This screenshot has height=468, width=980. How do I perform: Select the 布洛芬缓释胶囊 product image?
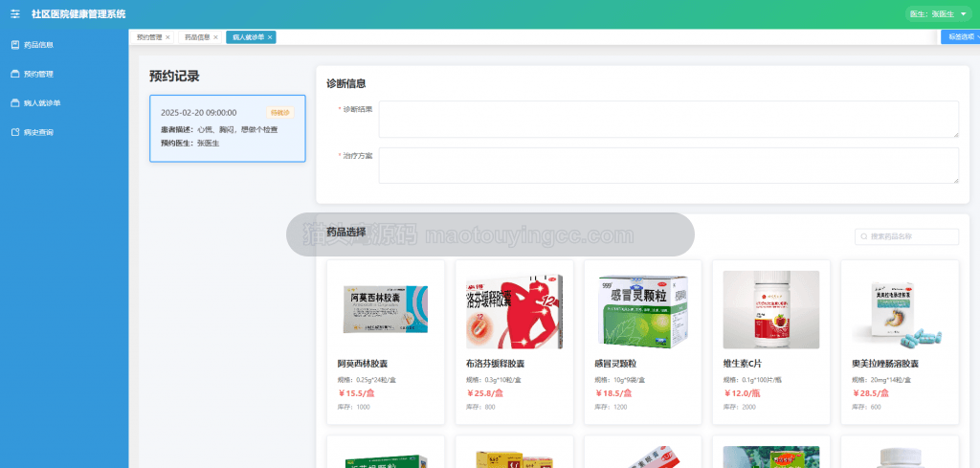pyautogui.click(x=514, y=310)
